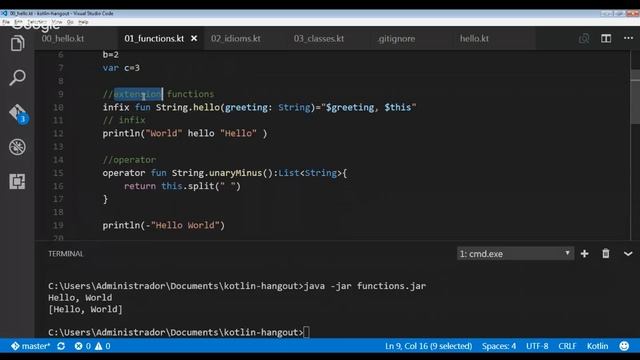Open the Search view in activity bar
Viewport: 640px width, 360px height.
17,77
